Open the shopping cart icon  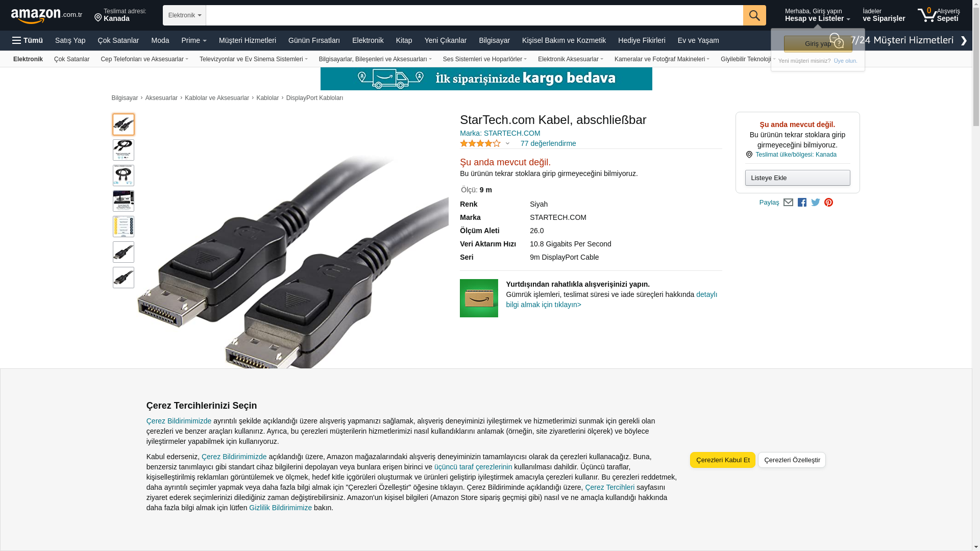(938, 15)
